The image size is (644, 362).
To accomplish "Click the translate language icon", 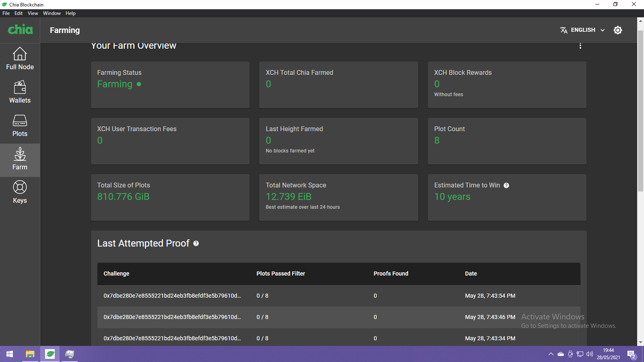I will [x=564, y=30].
